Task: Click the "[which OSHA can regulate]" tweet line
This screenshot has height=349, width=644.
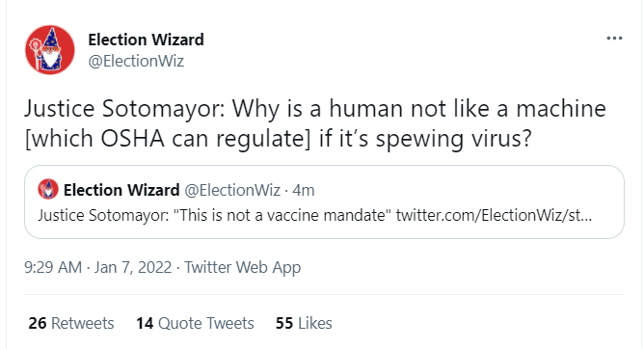Action: pos(278,139)
